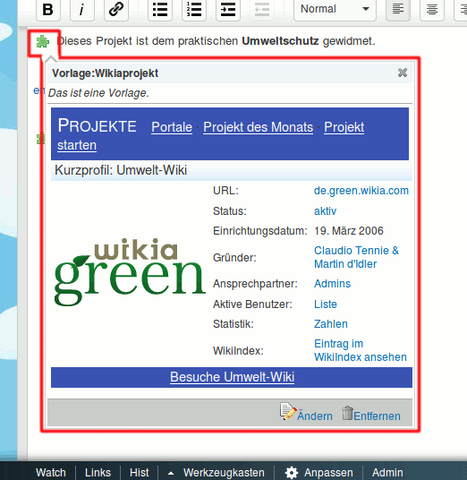This screenshot has height=480, width=467.
Task: Apply numbered list formatting
Action: pos(194,10)
